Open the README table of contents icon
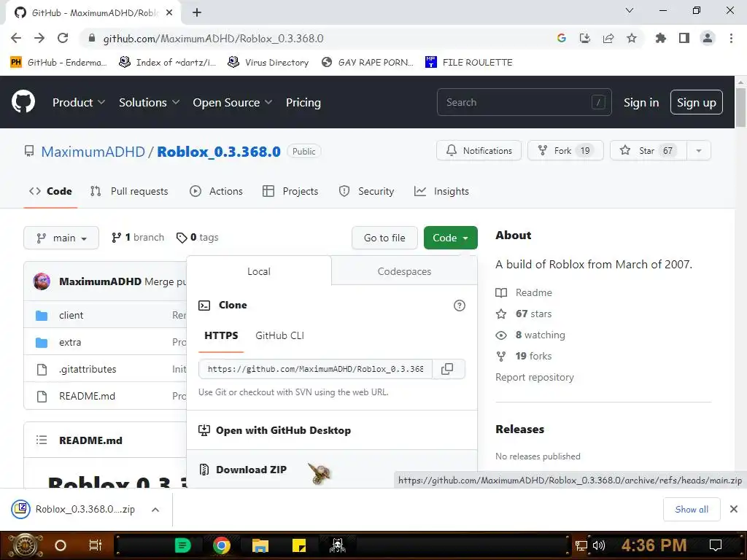The image size is (747, 560). click(42, 440)
